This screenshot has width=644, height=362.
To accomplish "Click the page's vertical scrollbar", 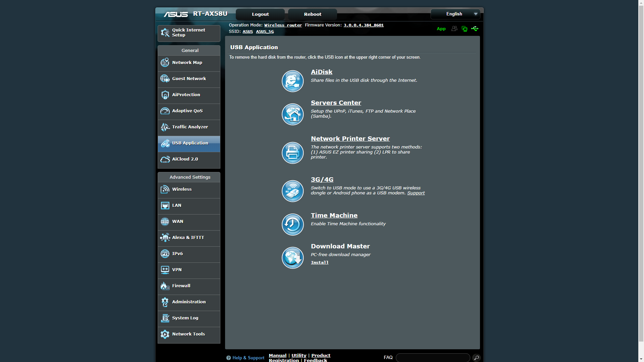I will (641, 181).
